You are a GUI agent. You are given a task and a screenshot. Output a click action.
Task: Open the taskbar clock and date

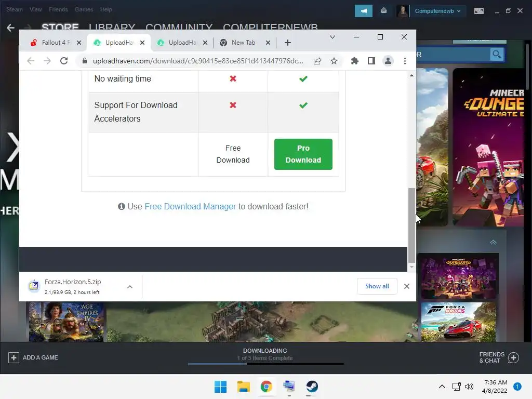(495, 387)
